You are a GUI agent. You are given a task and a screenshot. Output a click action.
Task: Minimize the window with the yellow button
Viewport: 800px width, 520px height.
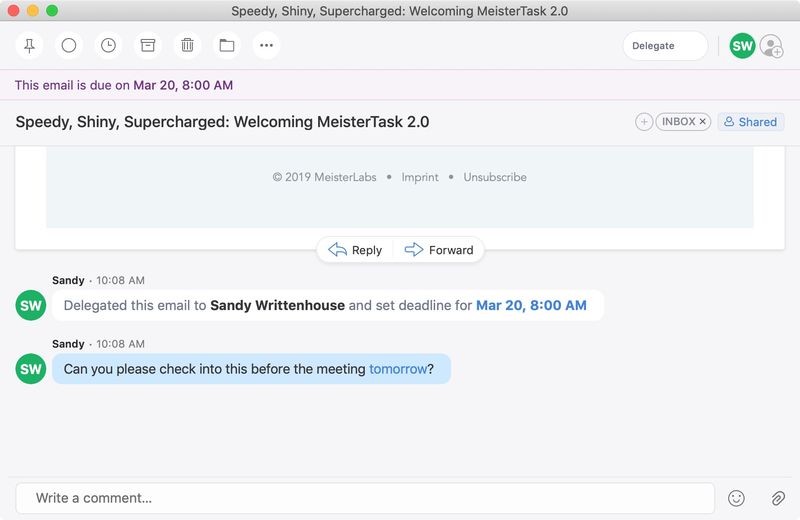click(x=33, y=11)
